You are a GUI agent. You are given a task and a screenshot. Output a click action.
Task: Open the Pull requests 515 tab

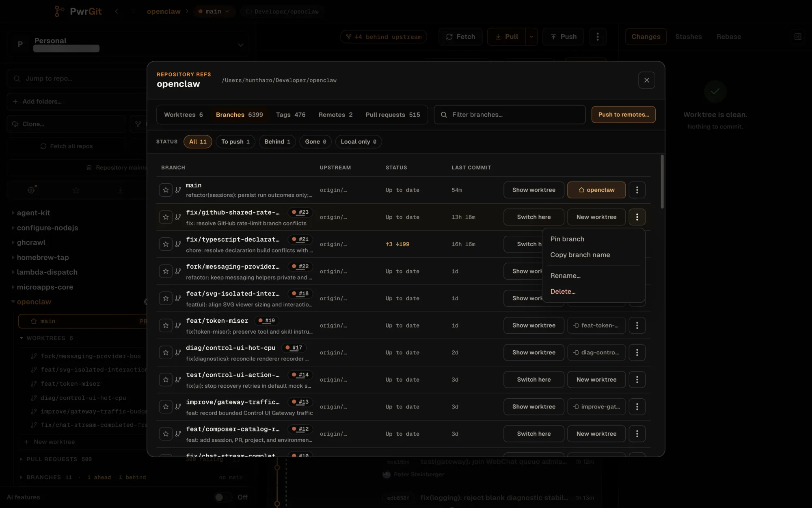tap(393, 115)
